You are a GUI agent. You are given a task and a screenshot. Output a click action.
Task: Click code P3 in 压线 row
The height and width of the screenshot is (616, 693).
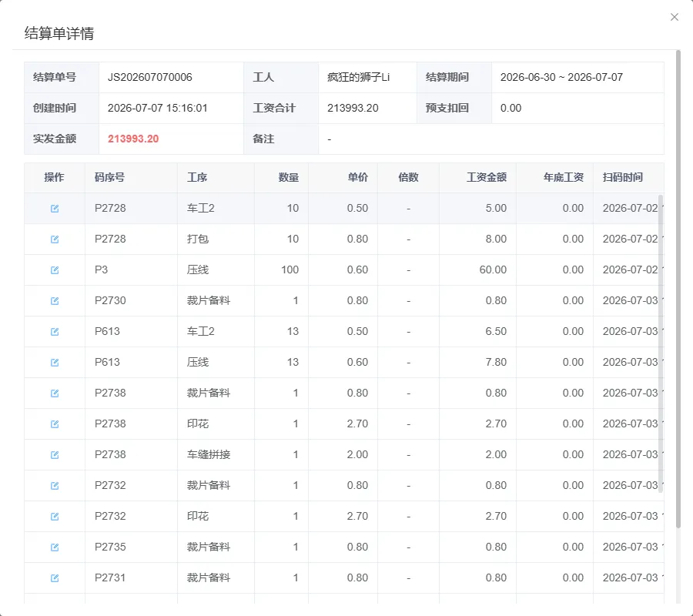point(101,269)
